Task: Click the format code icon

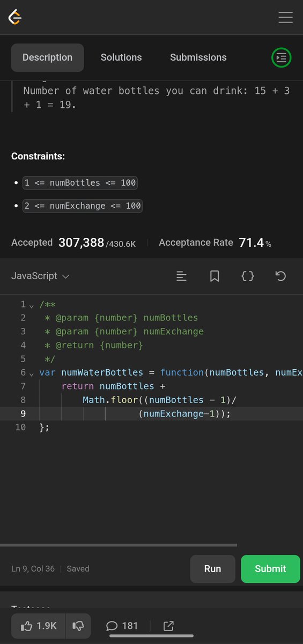Action: click(182, 276)
